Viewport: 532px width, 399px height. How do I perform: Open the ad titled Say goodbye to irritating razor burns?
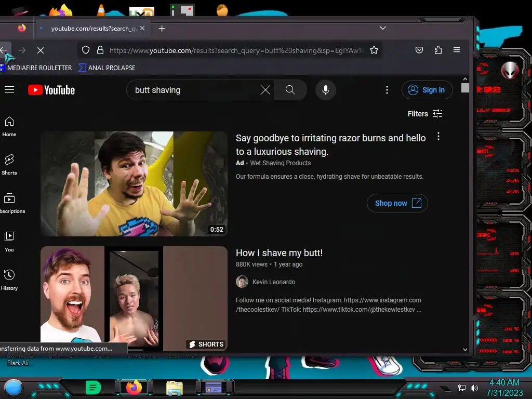[330, 144]
